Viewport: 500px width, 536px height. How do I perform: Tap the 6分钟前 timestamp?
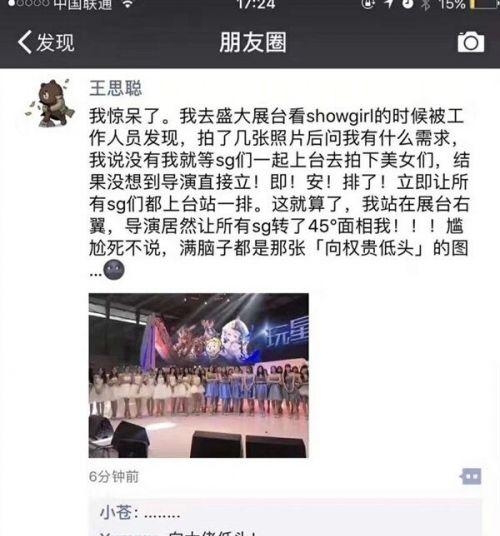click(114, 477)
